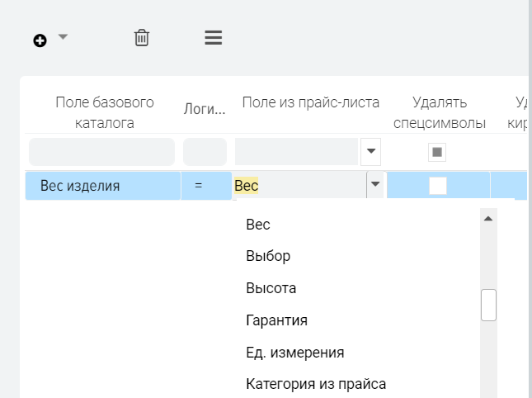Click the scroll-up arrow in dropdown list

[488, 219]
